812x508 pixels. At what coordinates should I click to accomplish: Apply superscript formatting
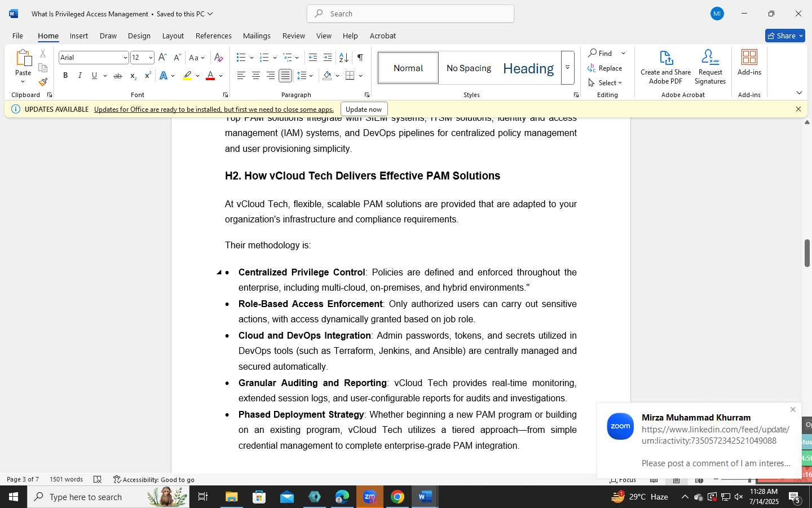tap(147, 76)
